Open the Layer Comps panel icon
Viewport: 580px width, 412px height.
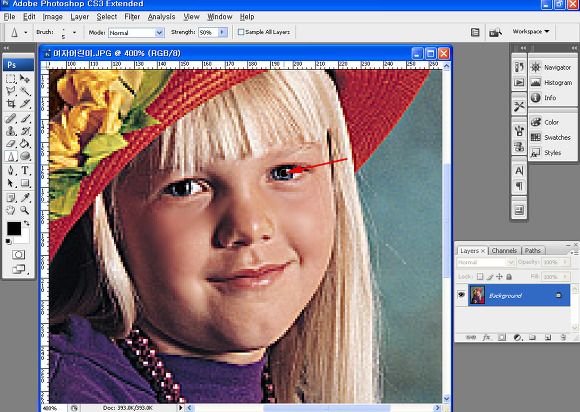click(x=519, y=210)
